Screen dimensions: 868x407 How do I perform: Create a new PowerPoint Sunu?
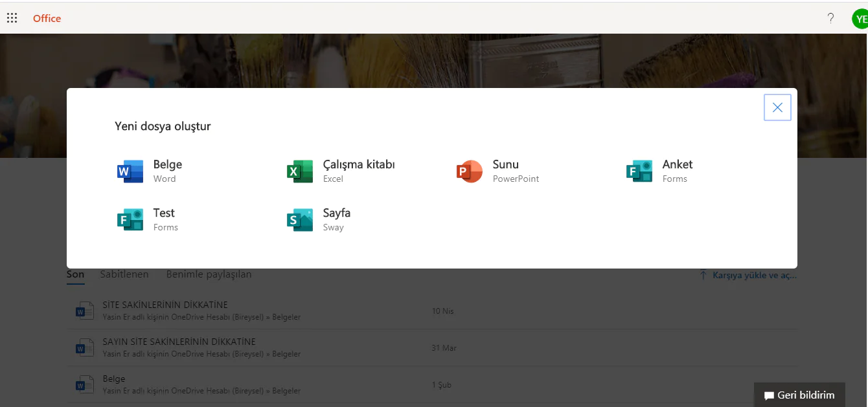(x=498, y=171)
